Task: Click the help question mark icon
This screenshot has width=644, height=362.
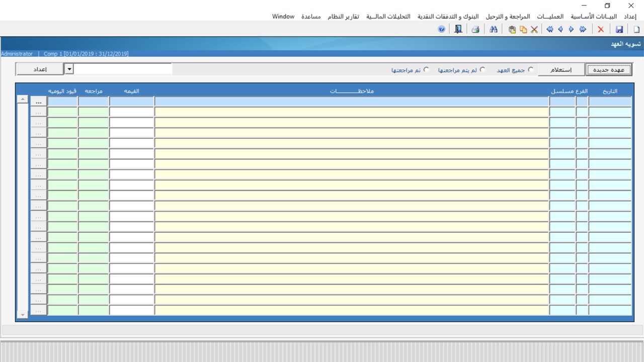Action: tap(442, 30)
